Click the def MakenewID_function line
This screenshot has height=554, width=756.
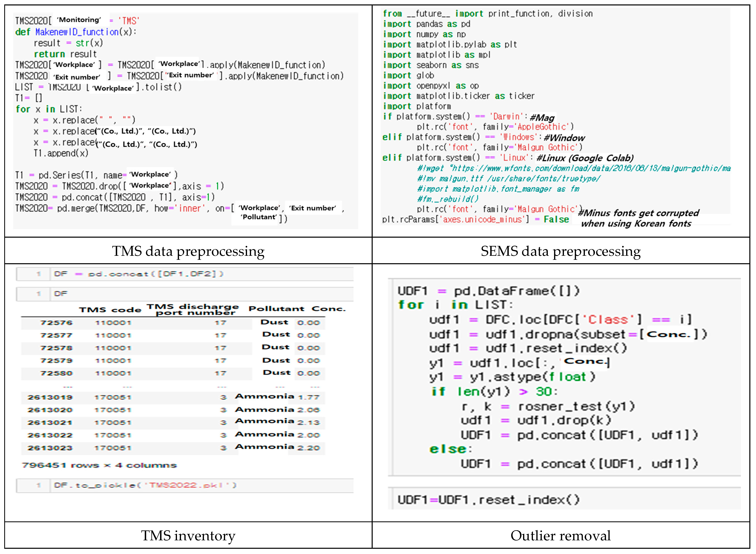point(76,32)
